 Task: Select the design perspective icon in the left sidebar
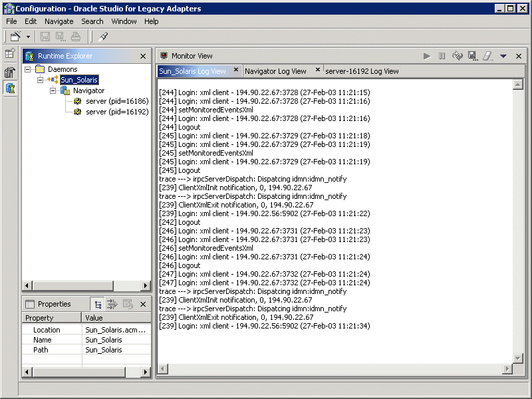(10, 72)
